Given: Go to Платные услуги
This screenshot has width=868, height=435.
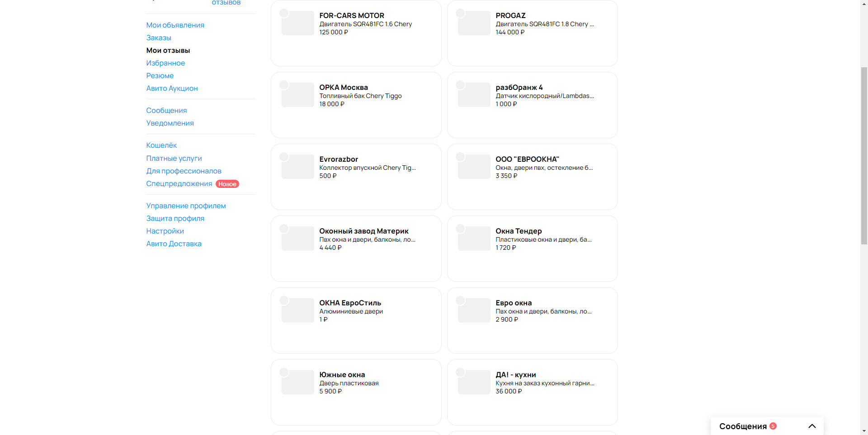Looking at the screenshot, I should [174, 158].
